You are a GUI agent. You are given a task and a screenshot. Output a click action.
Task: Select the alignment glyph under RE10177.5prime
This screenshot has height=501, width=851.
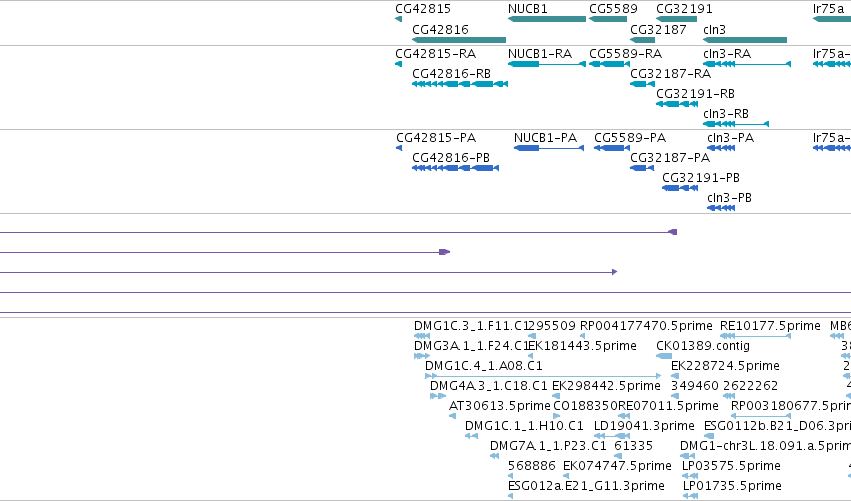tap(755, 336)
